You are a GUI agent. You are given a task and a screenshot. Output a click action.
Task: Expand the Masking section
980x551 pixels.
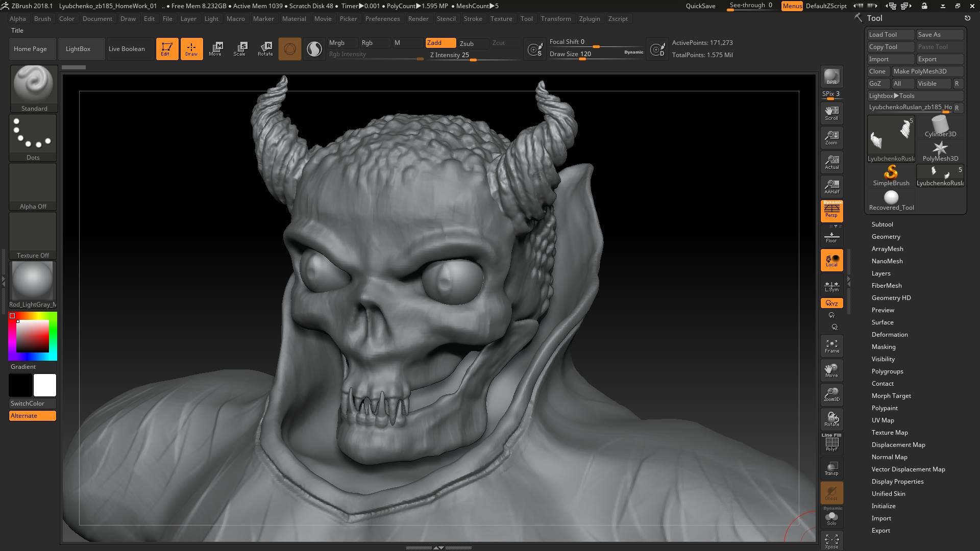883,347
